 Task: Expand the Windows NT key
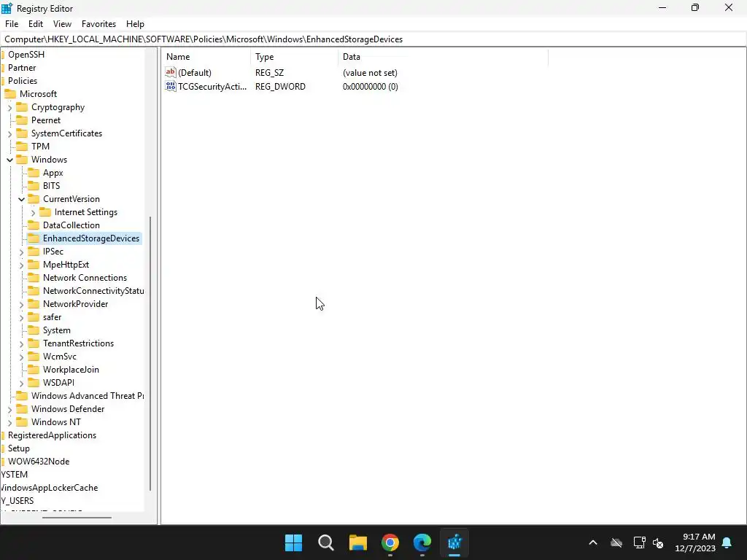(9, 422)
